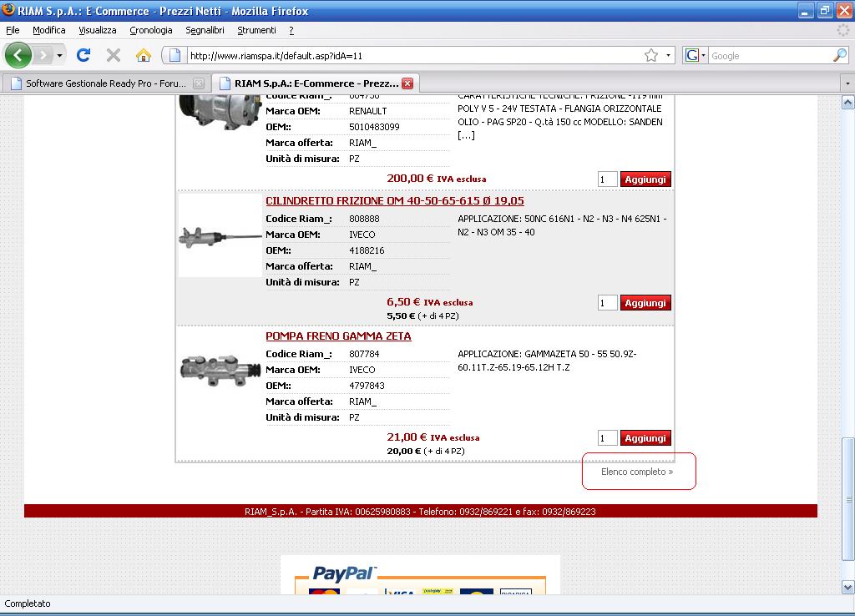Go to the home page icon
This screenshot has width=855, height=616.
click(144, 55)
